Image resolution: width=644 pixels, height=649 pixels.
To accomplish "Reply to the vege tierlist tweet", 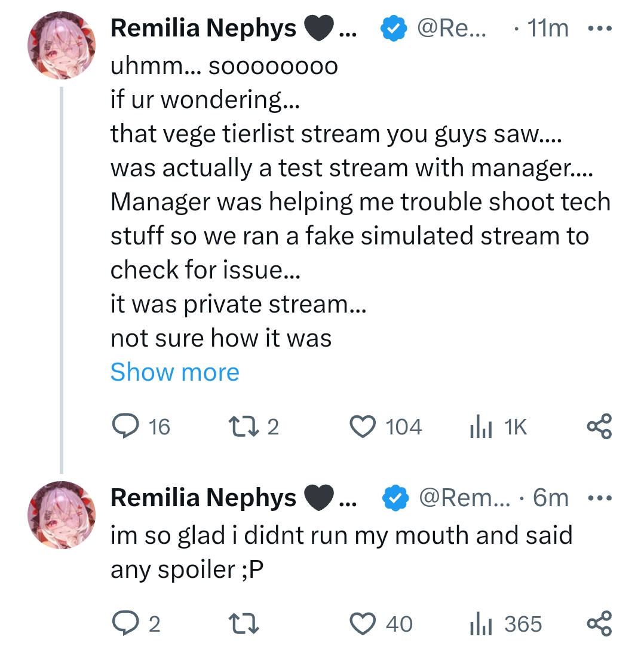I will [x=125, y=427].
